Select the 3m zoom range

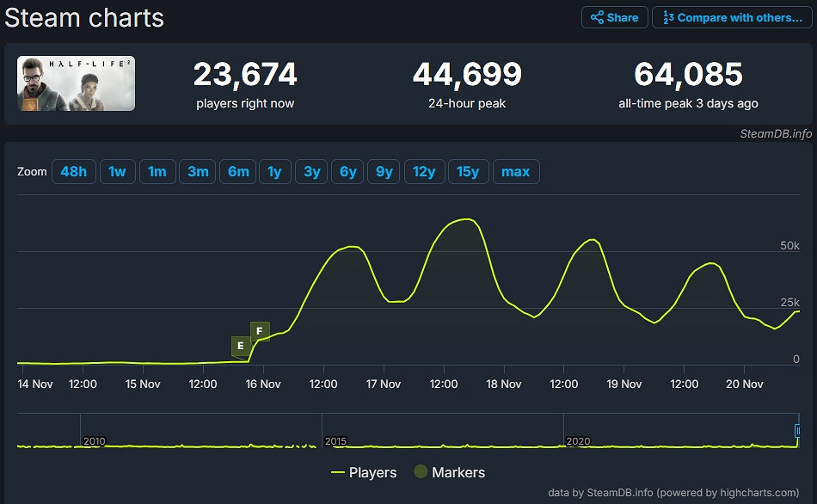pyautogui.click(x=198, y=171)
